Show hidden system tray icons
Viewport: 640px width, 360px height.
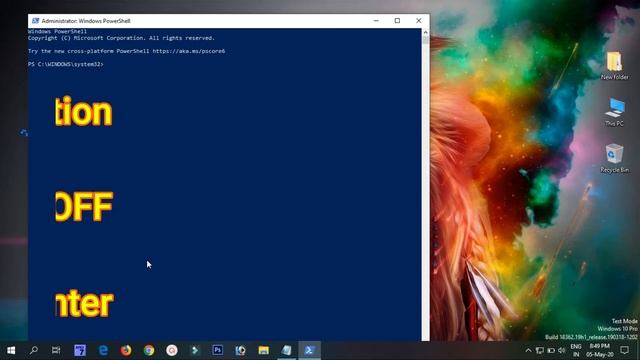point(528,350)
